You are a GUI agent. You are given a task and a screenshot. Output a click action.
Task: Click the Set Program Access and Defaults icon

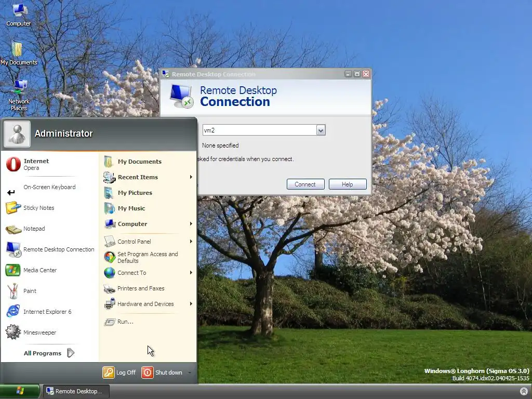(x=110, y=257)
